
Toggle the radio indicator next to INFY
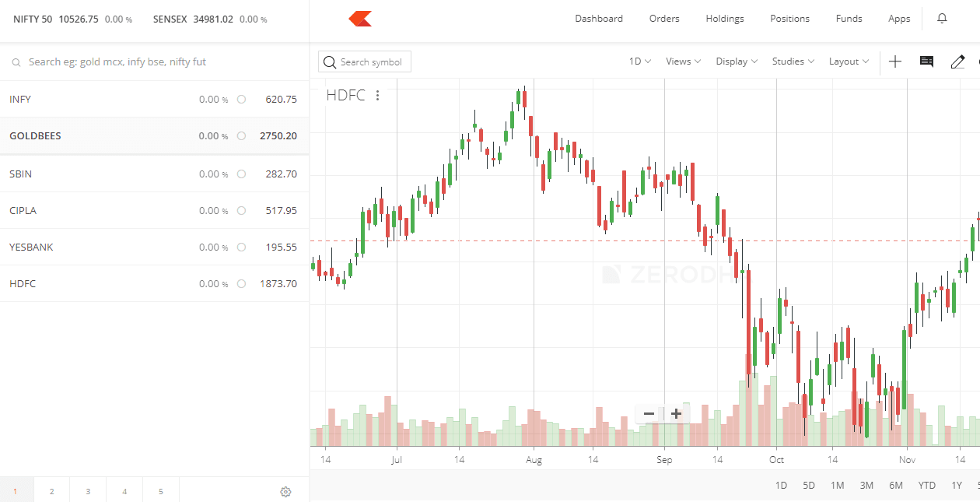[241, 99]
